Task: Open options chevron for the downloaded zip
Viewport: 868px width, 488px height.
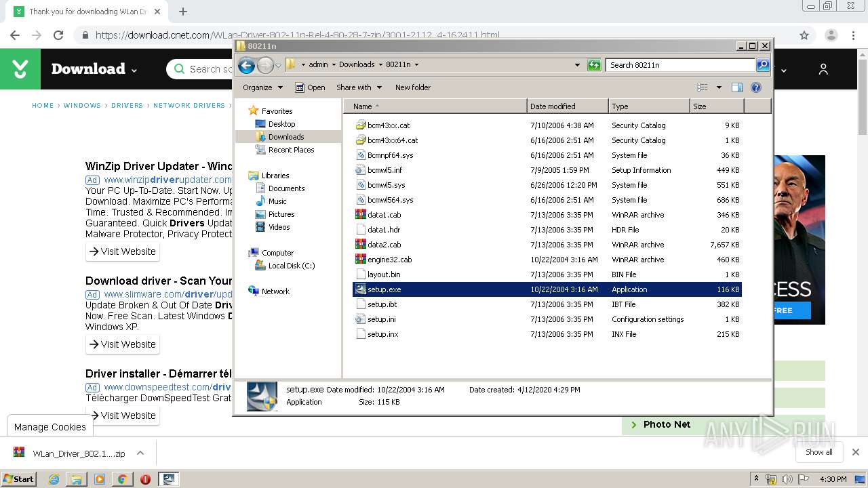Action: tap(140, 453)
